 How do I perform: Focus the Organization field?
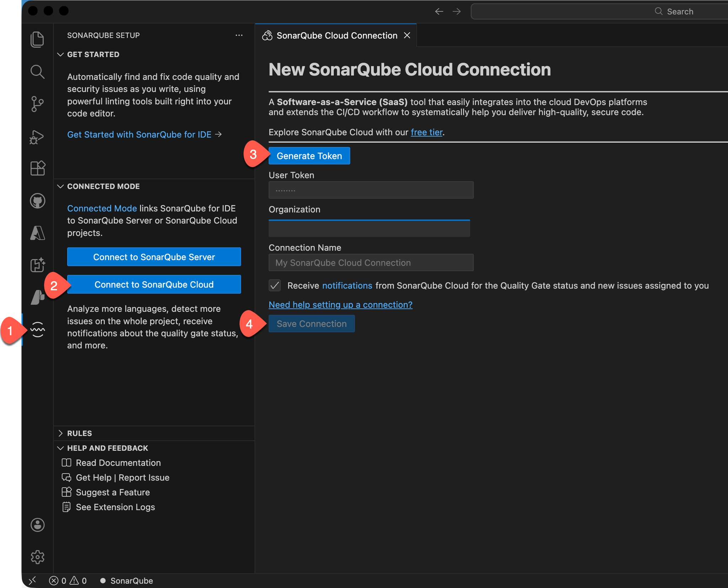[369, 228]
